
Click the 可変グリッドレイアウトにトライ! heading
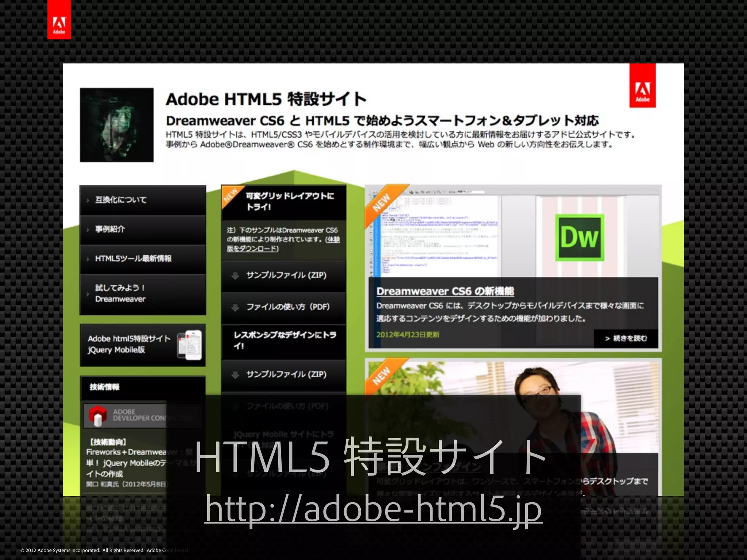click(290, 201)
